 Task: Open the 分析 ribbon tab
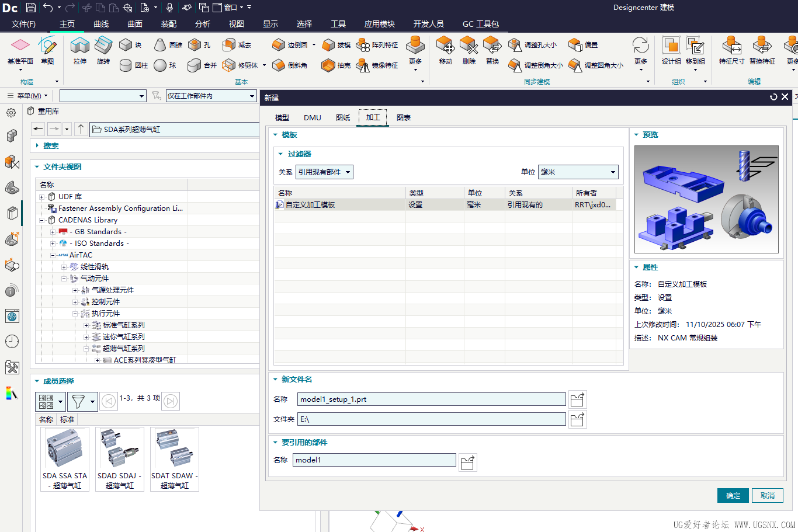coord(203,24)
